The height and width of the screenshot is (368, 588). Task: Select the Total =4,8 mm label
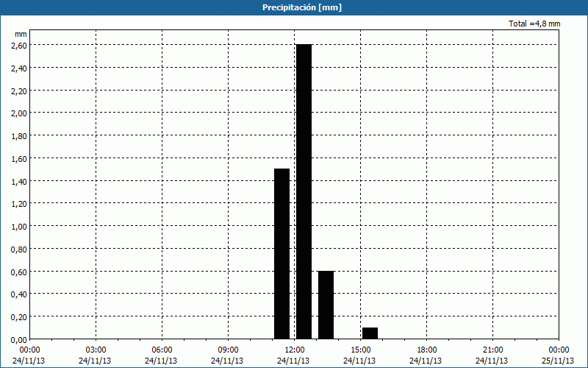[x=534, y=24]
